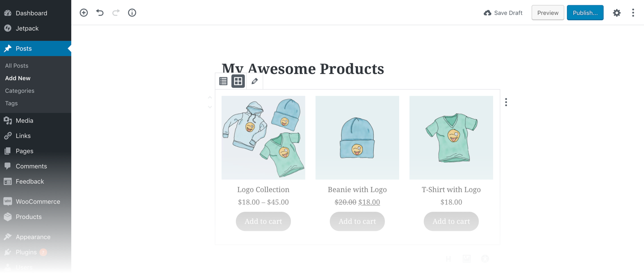644x273 pixels.
Task: Preview the post
Action: pos(547,13)
